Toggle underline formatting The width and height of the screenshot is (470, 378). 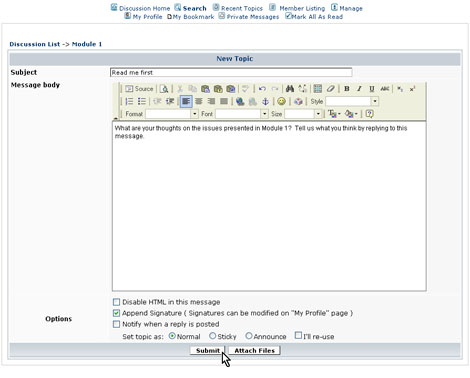pos(372,89)
